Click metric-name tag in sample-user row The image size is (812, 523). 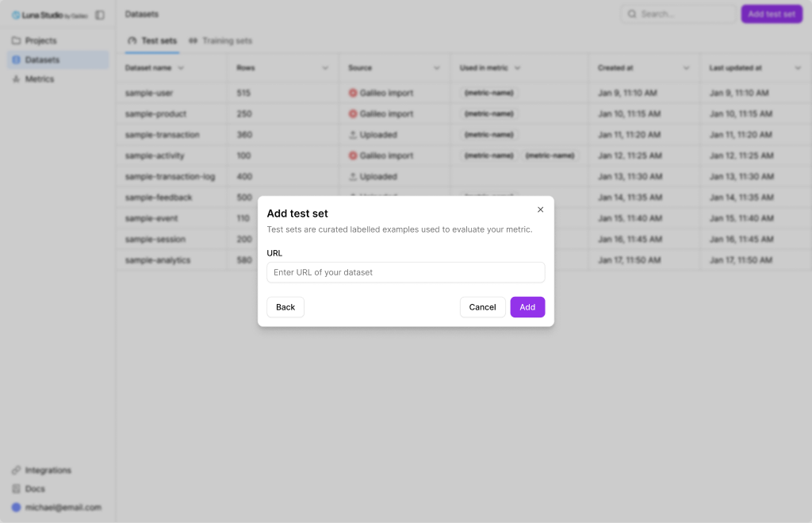tap(488, 93)
